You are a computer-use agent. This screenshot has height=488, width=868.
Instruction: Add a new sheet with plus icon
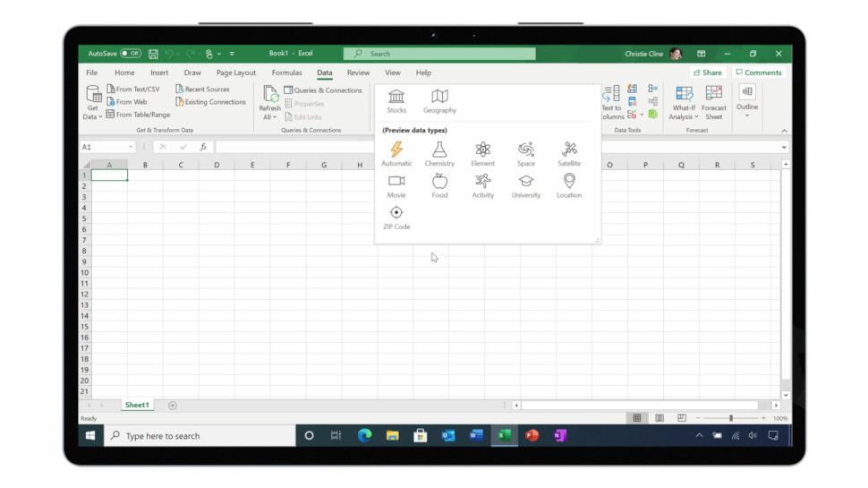(173, 406)
